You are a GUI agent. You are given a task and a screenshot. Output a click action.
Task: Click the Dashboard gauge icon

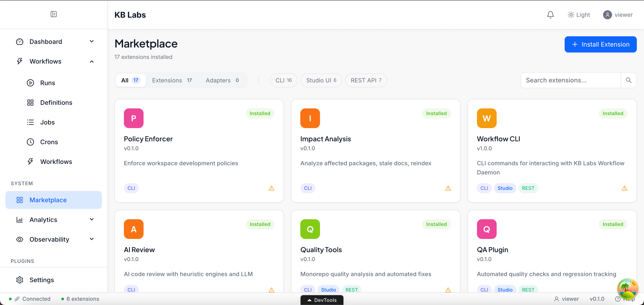20,42
